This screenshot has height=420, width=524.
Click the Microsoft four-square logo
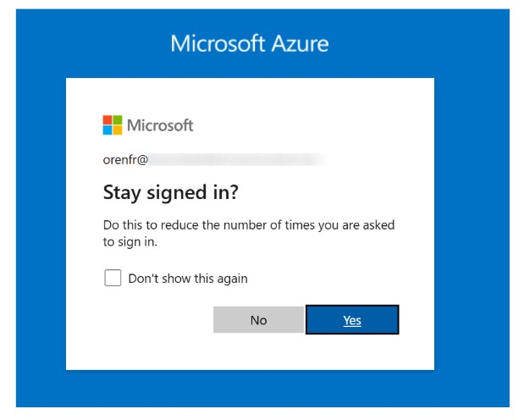pyautogui.click(x=113, y=125)
